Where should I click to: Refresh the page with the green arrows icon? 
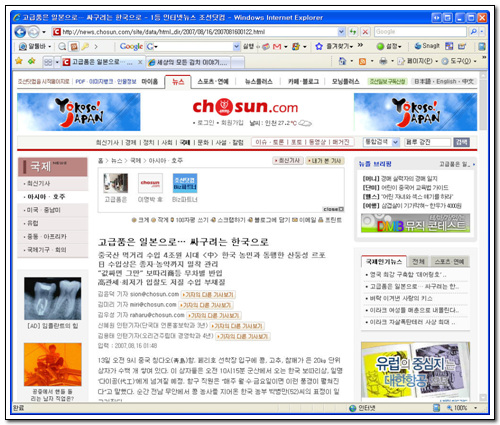[x=353, y=32]
